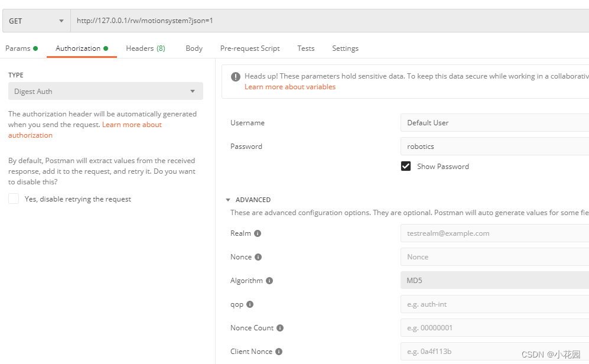Screen dimensions: 589x364
Task: Open the GET method dropdown
Action: pyautogui.click(x=36, y=21)
